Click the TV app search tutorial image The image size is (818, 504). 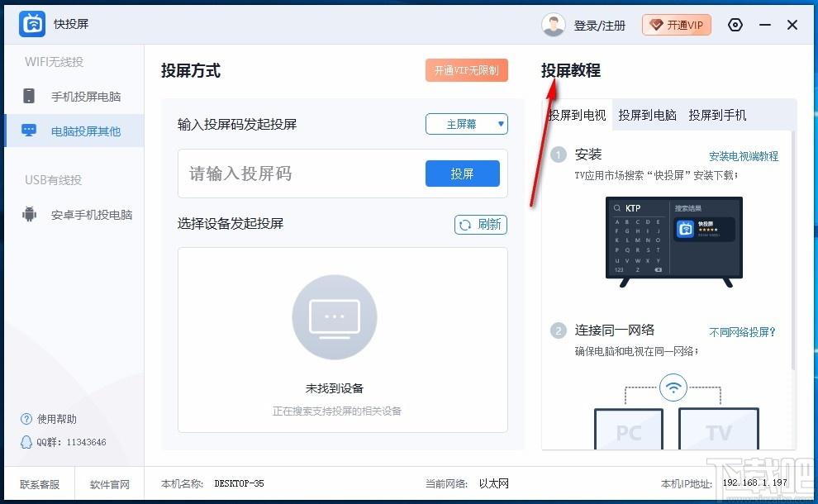click(674, 241)
